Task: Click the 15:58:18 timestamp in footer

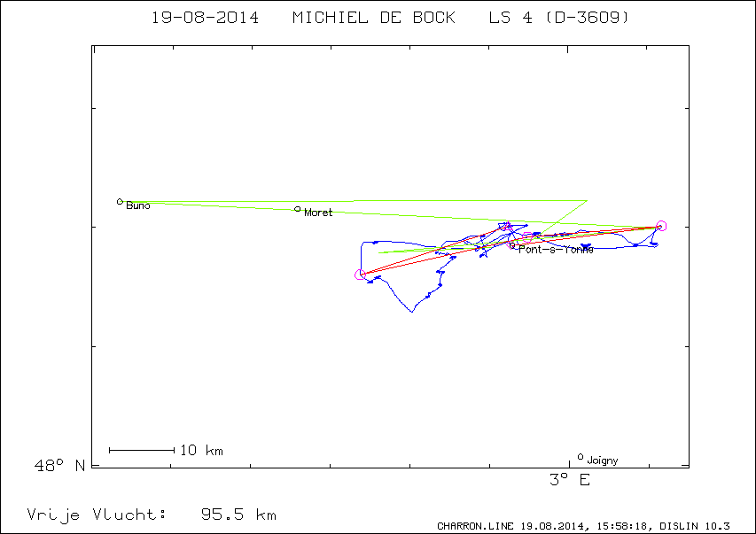Action: (626, 526)
